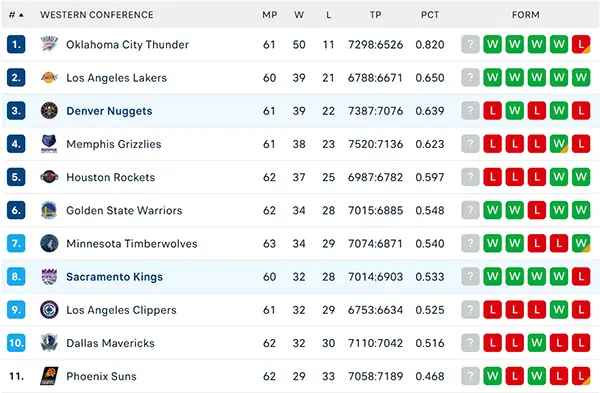Click the Los Angeles Clippers name

click(x=121, y=310)
